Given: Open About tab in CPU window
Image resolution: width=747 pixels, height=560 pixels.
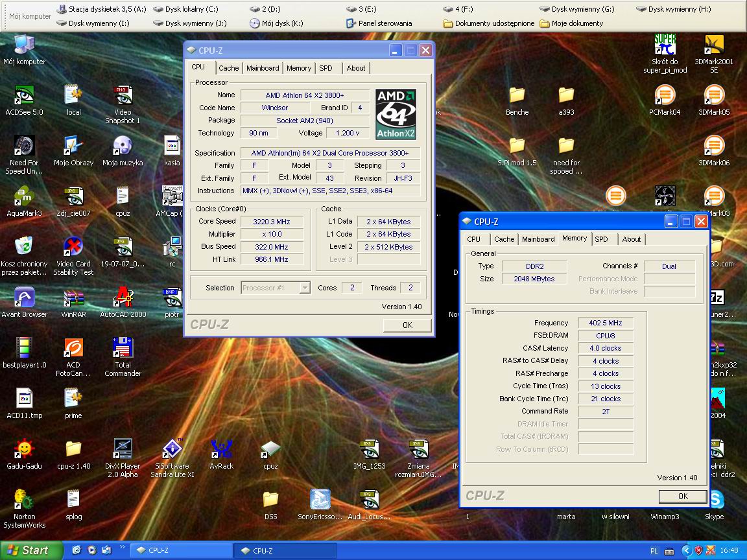Looking at the screenshot, I should point(356,68).
